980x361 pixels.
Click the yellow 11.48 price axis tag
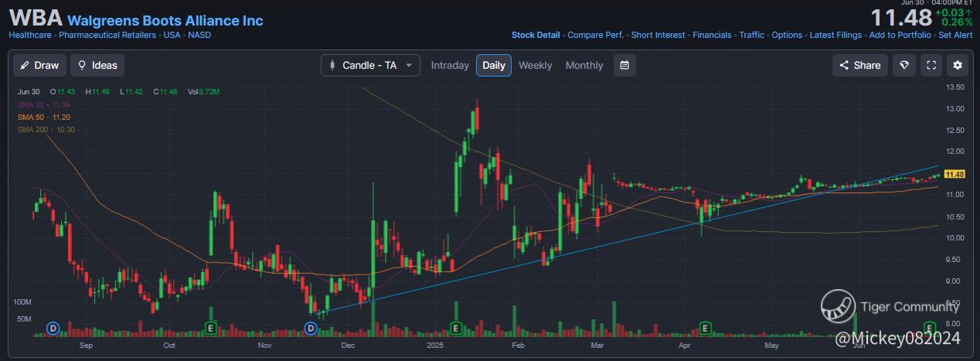click(955, 174)
